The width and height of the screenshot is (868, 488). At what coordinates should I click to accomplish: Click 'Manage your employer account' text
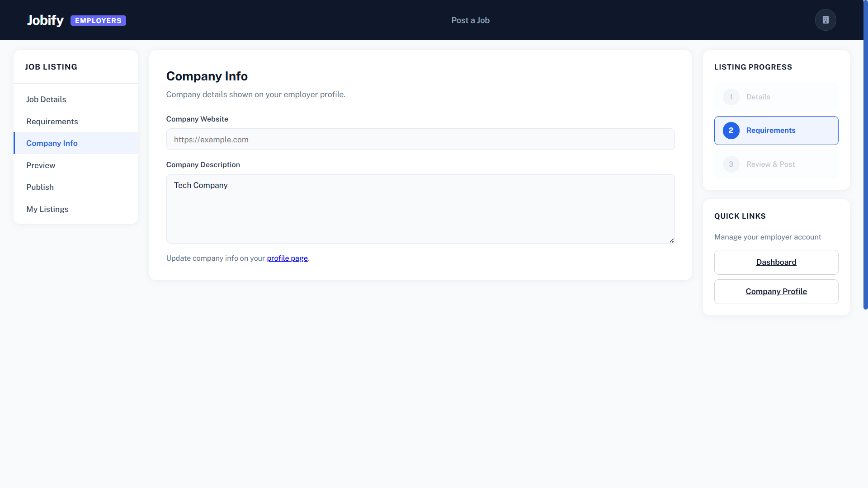[x=768, y=237]
